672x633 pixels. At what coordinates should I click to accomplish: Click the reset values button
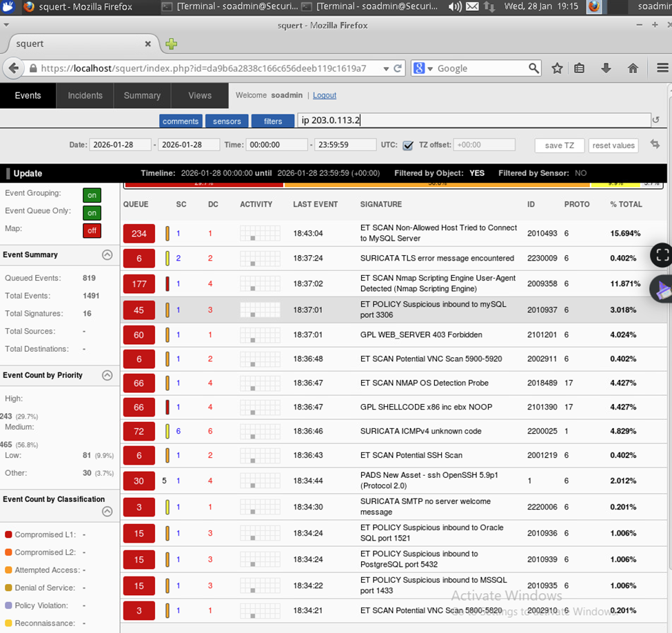[613, 145]
